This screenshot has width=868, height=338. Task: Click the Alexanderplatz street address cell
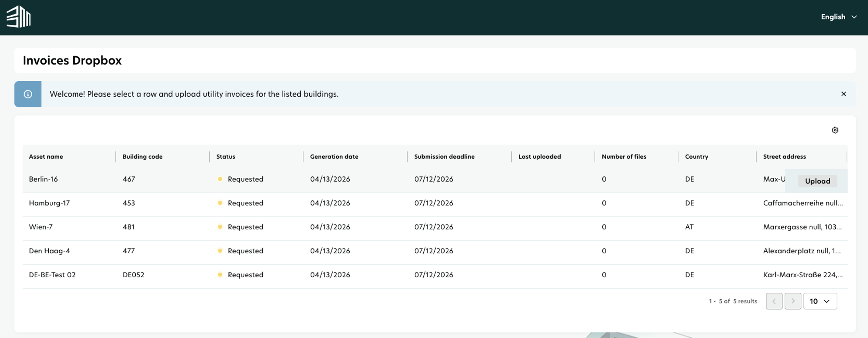802,251
